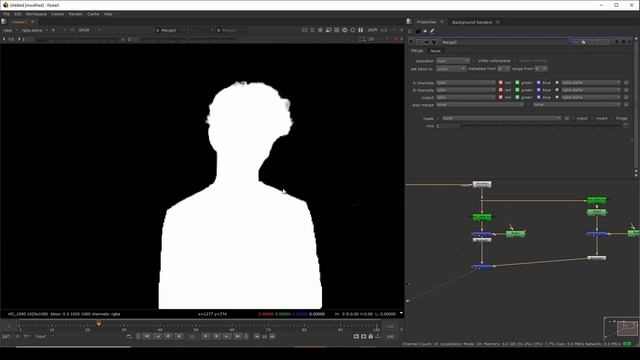Image resolution: width=640 pixels, height=360 pixels.
Task: Open the Help menu
Action: point(108,14)
